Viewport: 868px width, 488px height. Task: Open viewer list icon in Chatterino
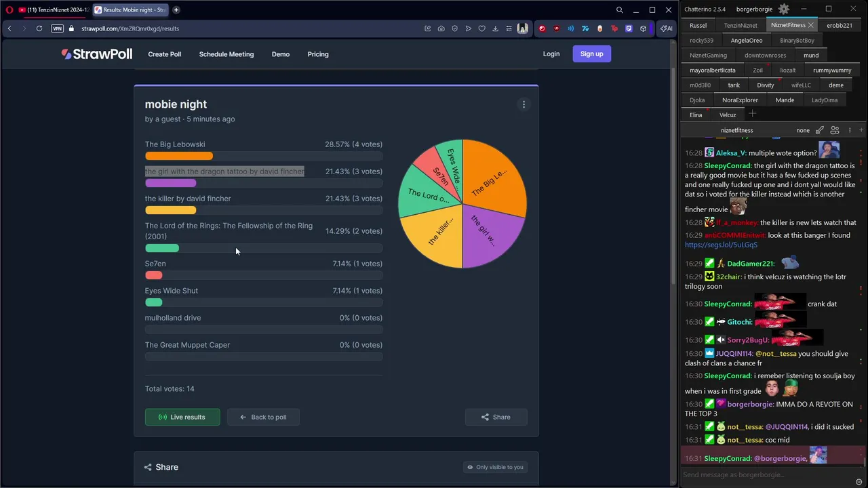(x=835, y=130)
